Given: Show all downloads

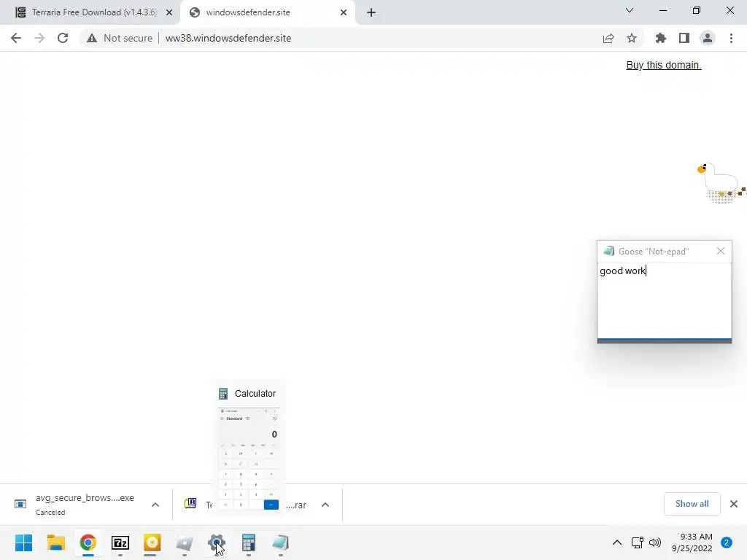Looking at the screenshot, I should click(692, 504).
